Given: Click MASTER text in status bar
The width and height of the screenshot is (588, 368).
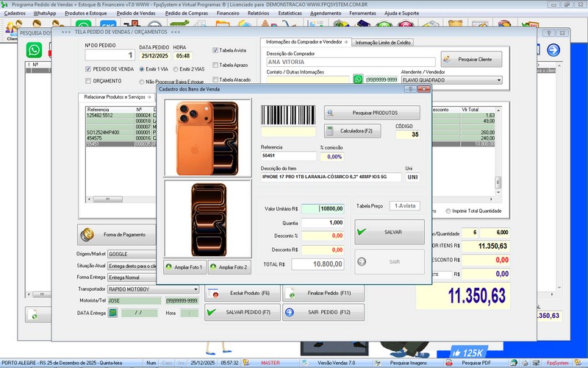Looking at the screenshot, I should pyautogui.click(x=270, y=363).
